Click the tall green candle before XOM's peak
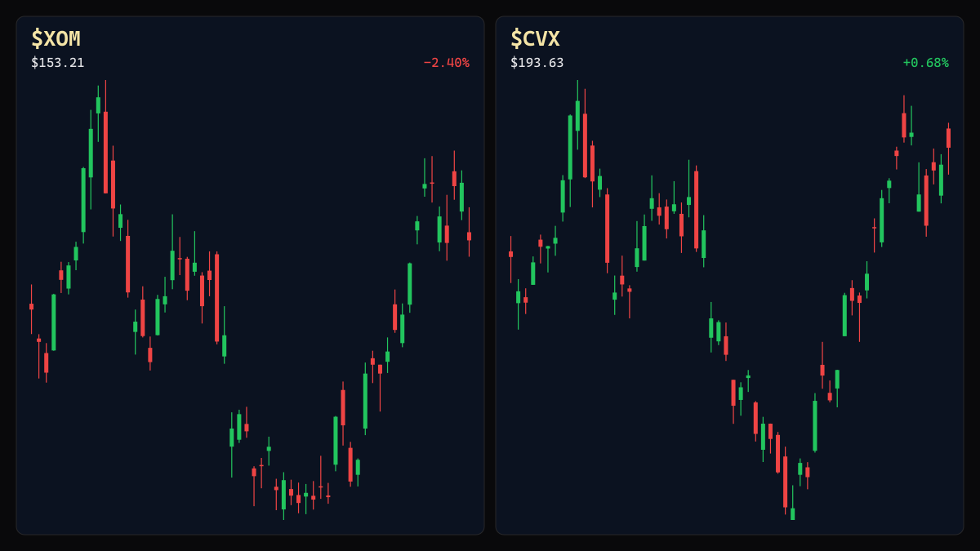This screenshot has width=980, height=551. [x=83, y=200]
